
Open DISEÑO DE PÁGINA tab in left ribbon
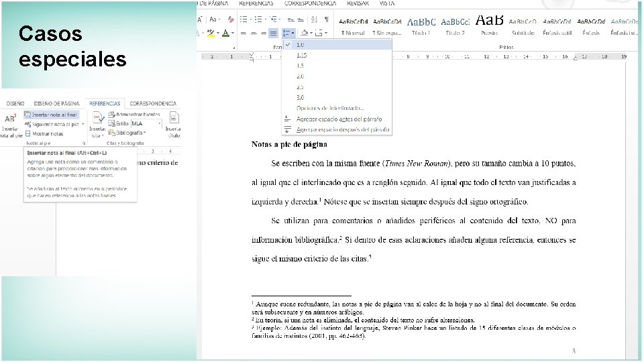(x=56, y=103)
